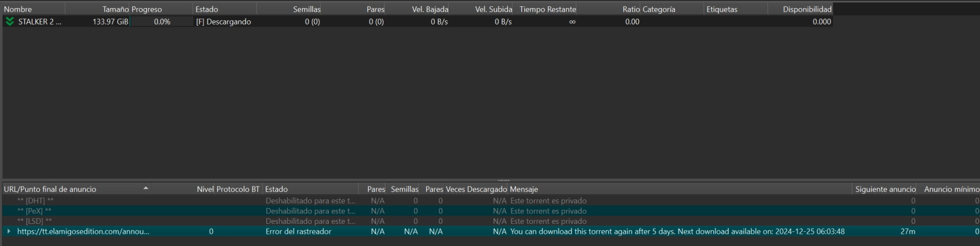980x246 pixels.
Task: Click the Tiempo Restante column header
Action: (548, 9)
